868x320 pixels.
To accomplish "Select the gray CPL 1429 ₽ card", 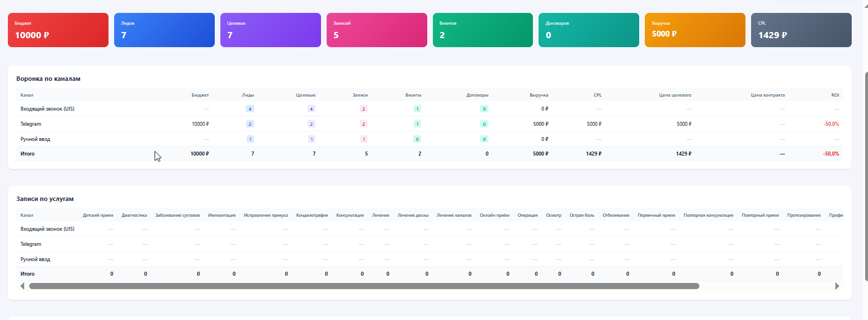I will tap(801, 30).
